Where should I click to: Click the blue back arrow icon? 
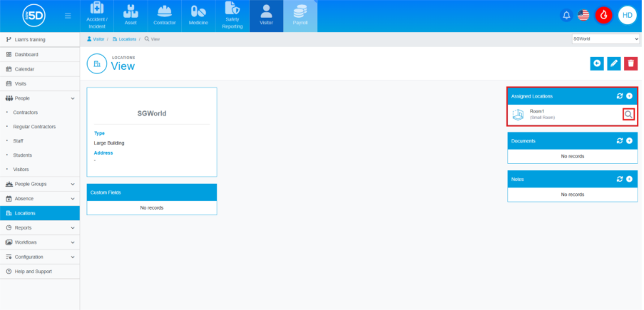[x=597, y=64]
